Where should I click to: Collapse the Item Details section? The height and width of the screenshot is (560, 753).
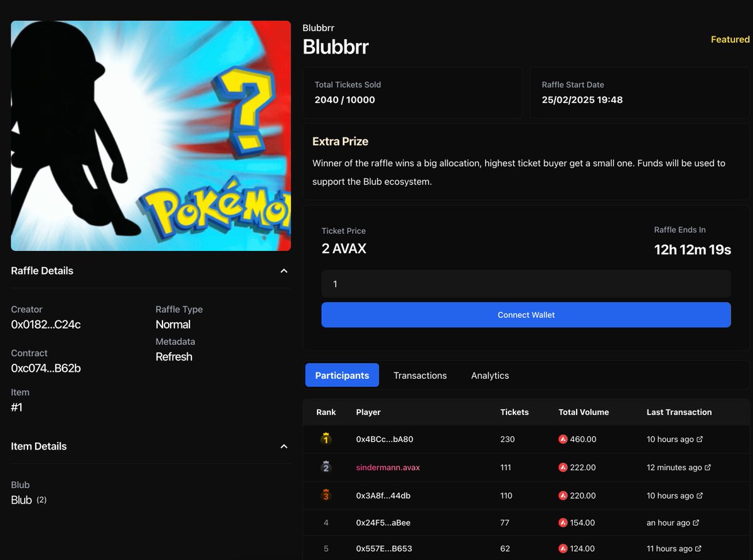tap(284, 446)
